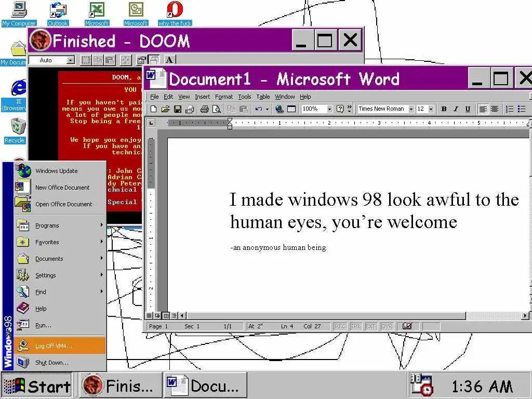Image resolution: width=532 pixels, height=399 pixels.
Task: Select Log Off VM4 in Start menu
Action: [x=60, y=345]
